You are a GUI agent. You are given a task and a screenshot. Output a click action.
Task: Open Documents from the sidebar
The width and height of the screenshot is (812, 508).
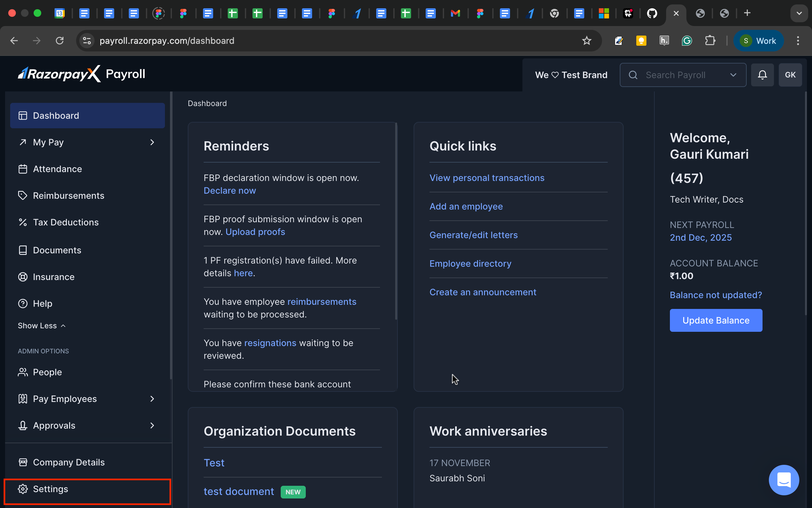(87, 250)
